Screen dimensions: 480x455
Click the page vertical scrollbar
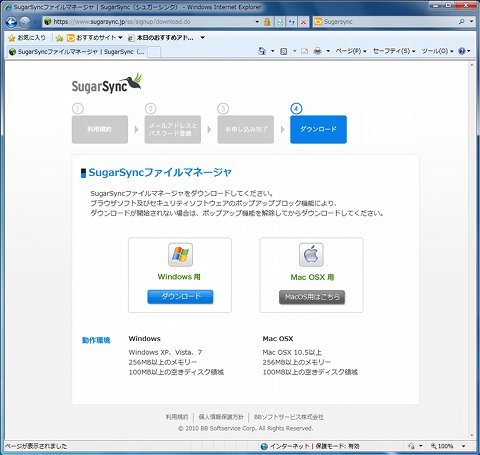point(471,250)
